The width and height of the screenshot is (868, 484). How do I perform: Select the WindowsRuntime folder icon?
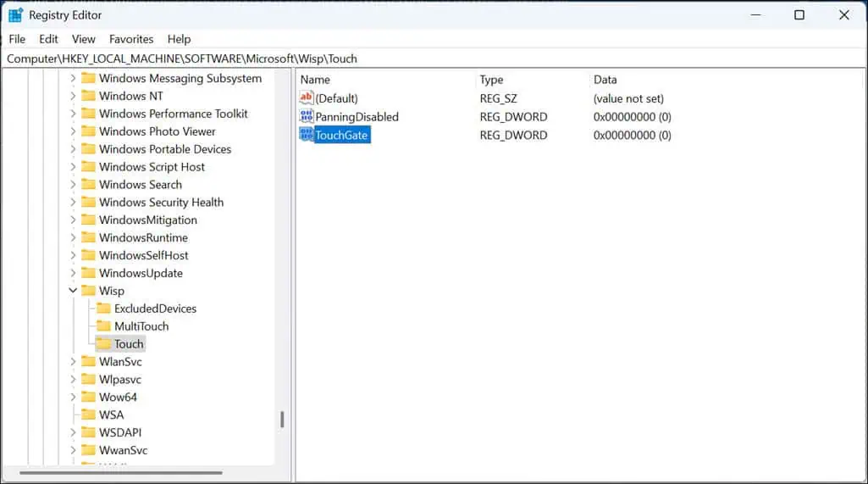point(88,238)
